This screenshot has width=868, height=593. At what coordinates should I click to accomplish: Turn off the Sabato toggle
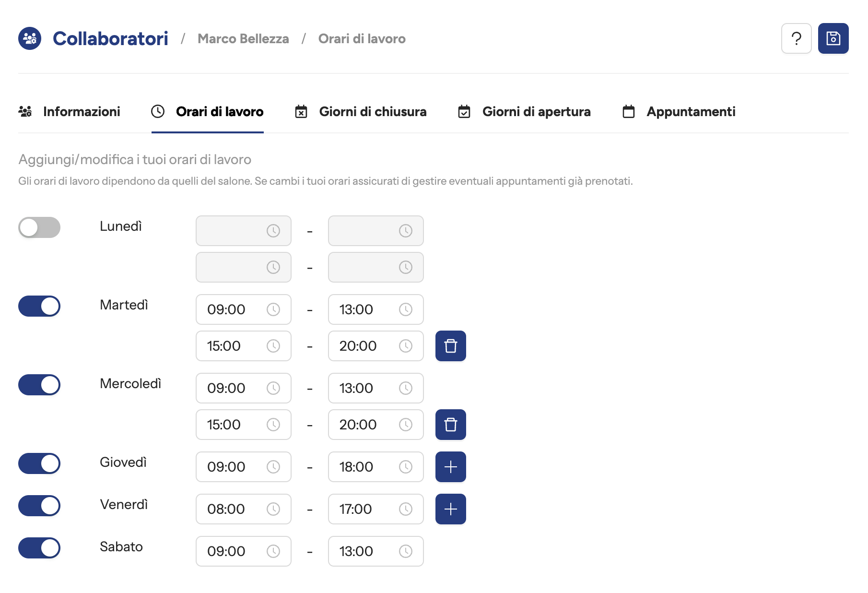pyautogui.click(x=39, y=548)
